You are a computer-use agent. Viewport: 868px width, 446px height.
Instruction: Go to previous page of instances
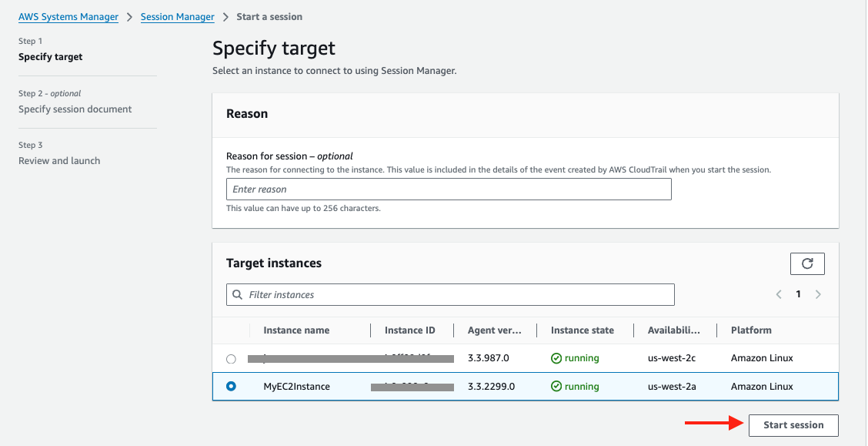[x=779, y=294]
